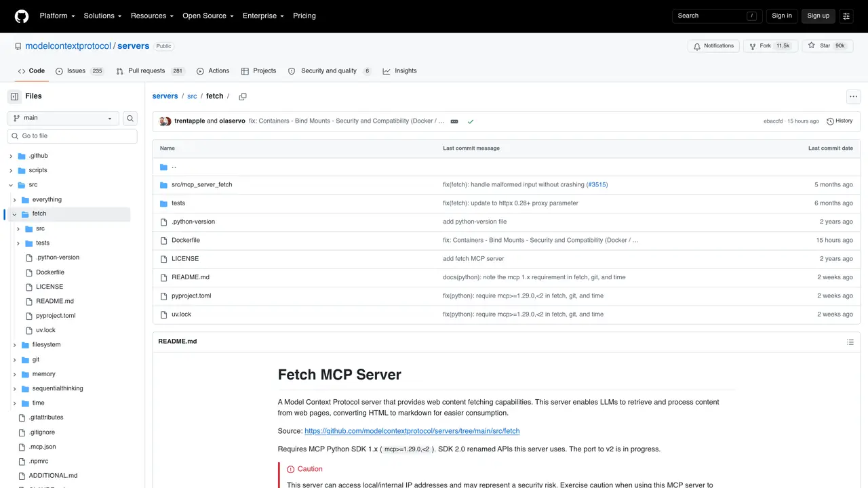
Task: Open the Projects tab
Action: pyautogui.click(x=258, y=71)
